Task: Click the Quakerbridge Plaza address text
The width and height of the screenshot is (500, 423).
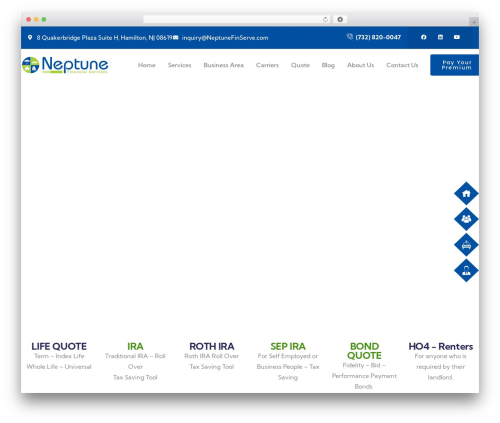Action: 104,38
